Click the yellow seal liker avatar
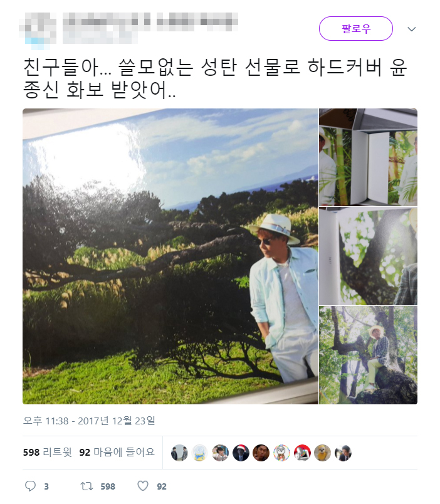The image size is (440, 504). click(322, 453)
